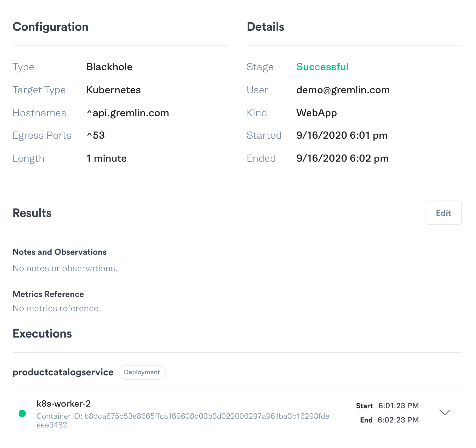Screen dimensions: 476x448
Task: Click the End time 6:02:23 PM
Action: tap(398, 420)
